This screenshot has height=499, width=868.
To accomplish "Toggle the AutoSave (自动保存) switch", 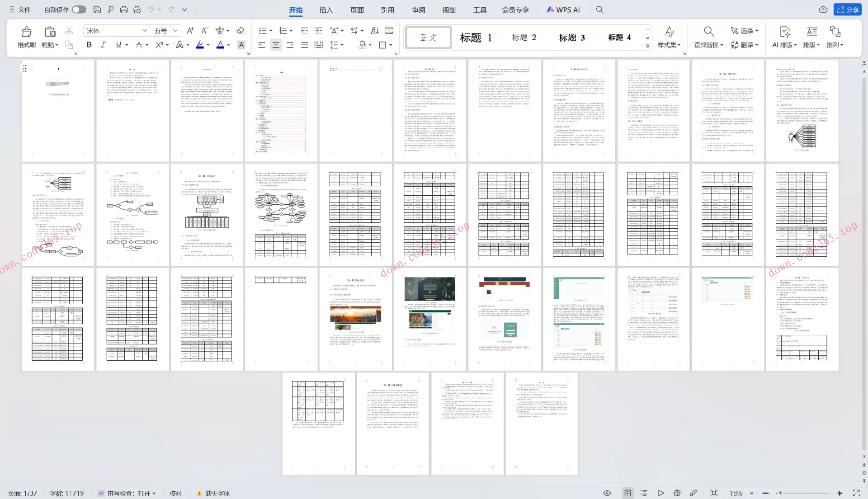I will [79, 9].
